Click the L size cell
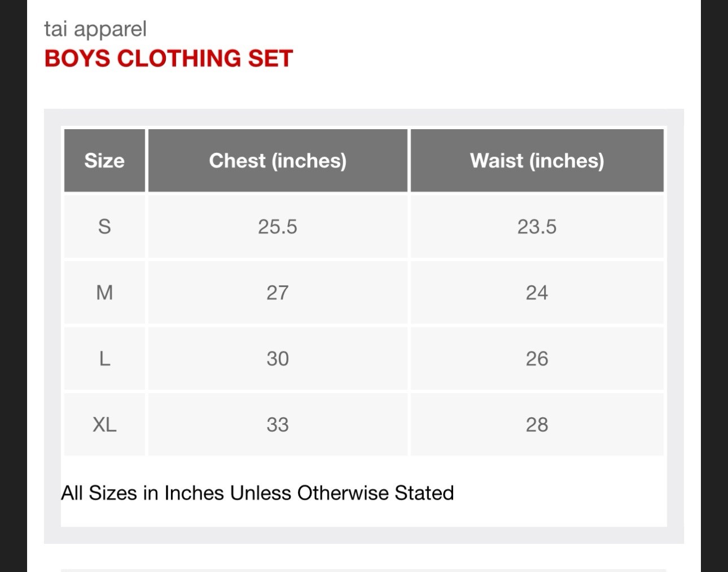 tap(104, 358)
